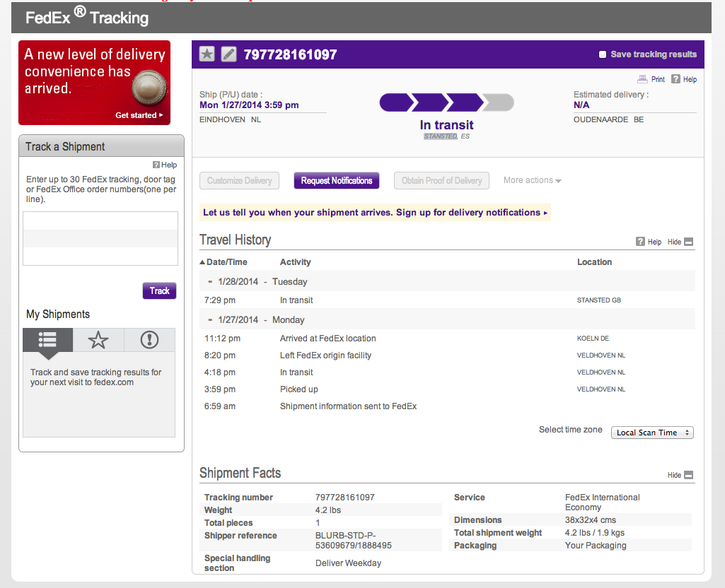The width and height of the screenshot is (725, 588).
Task: Open the Local Scan Time zone selector
Action: (x=652, y=433)
